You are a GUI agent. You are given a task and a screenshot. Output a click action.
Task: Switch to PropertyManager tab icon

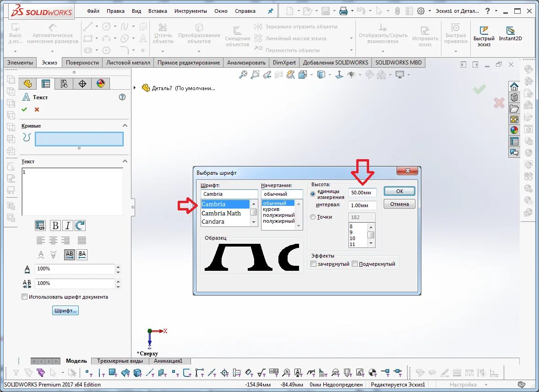click(46, 83)
